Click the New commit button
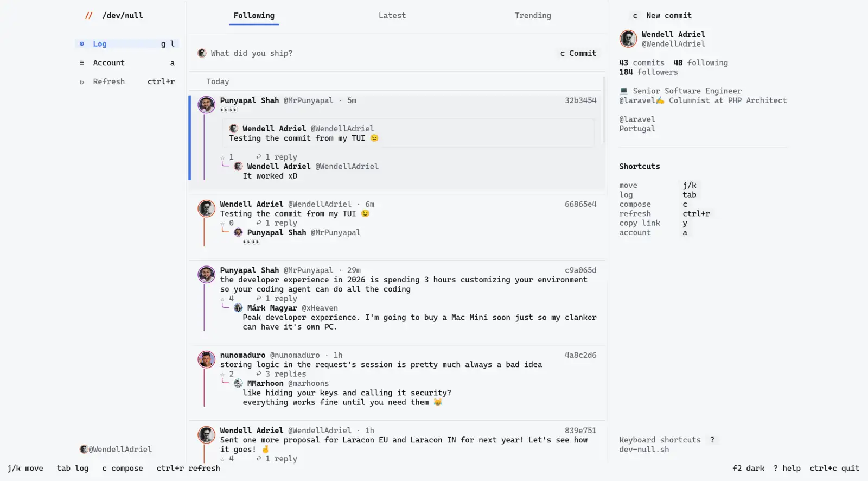 tap(662, 16)
